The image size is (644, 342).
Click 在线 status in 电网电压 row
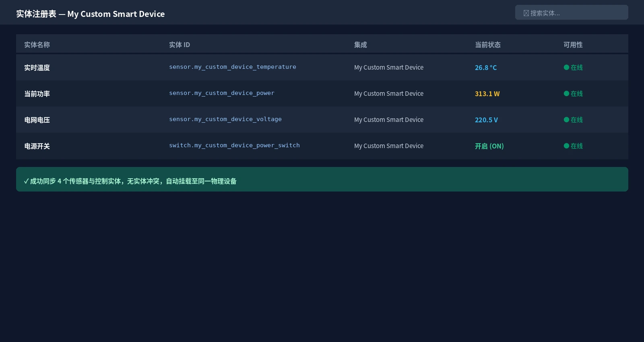pos(577,120)
